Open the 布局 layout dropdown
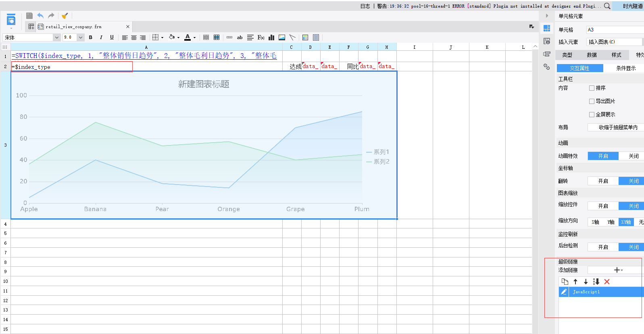This screenshot has width=644, height=334. [616, 127]
